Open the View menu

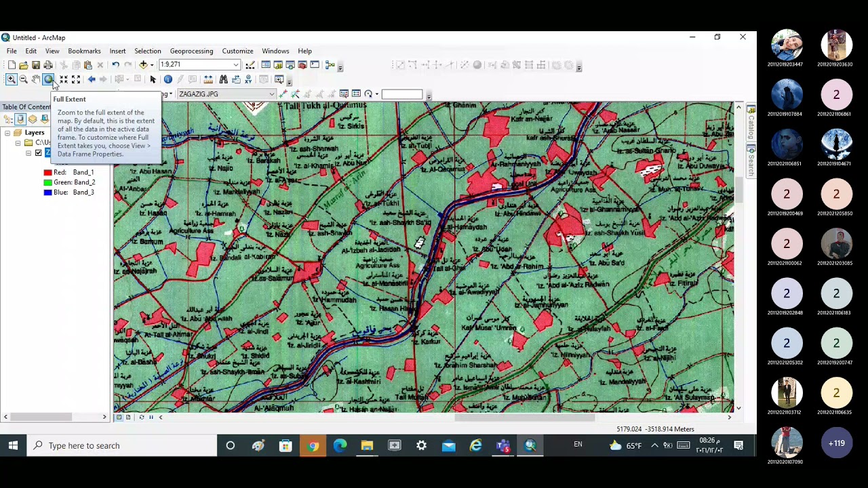(x=52, y=51)
